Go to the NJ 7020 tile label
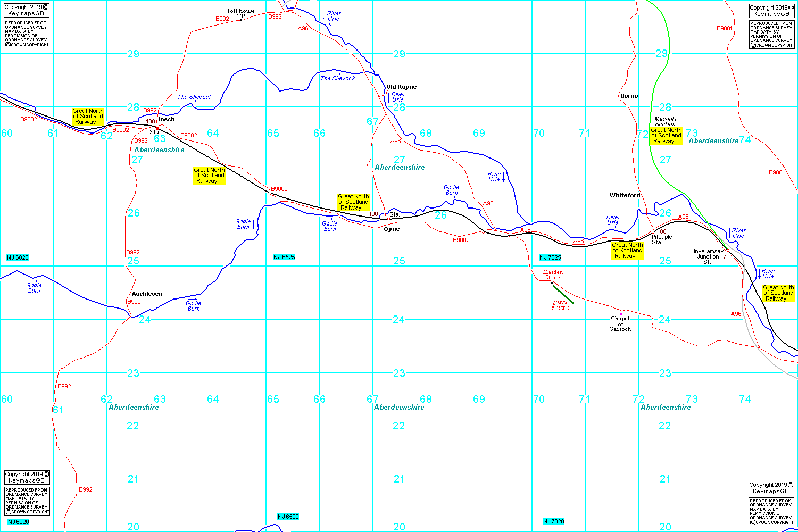Image resolution: width=798 pixels, height=532 pixels. tap(553, 521)
